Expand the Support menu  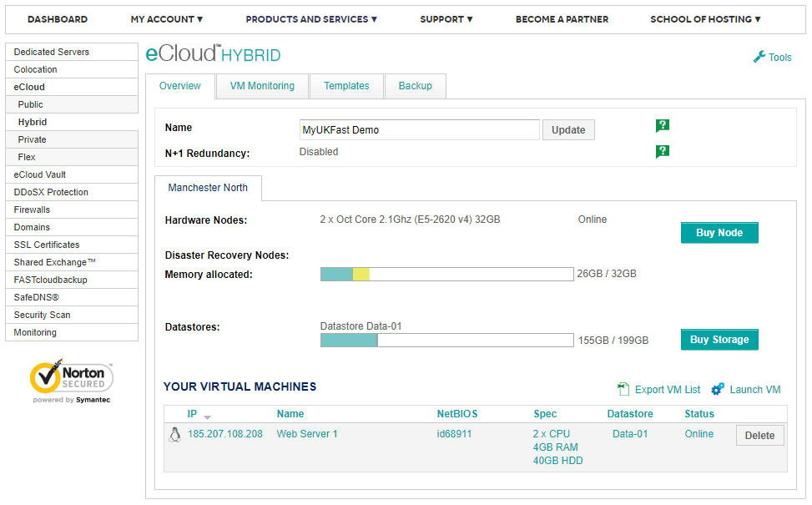click(446, 19)
